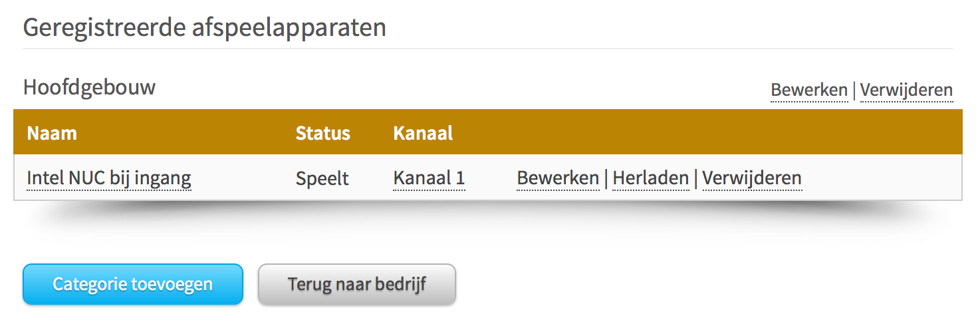Click the Terug naar bedrijf button

(356, 285)
